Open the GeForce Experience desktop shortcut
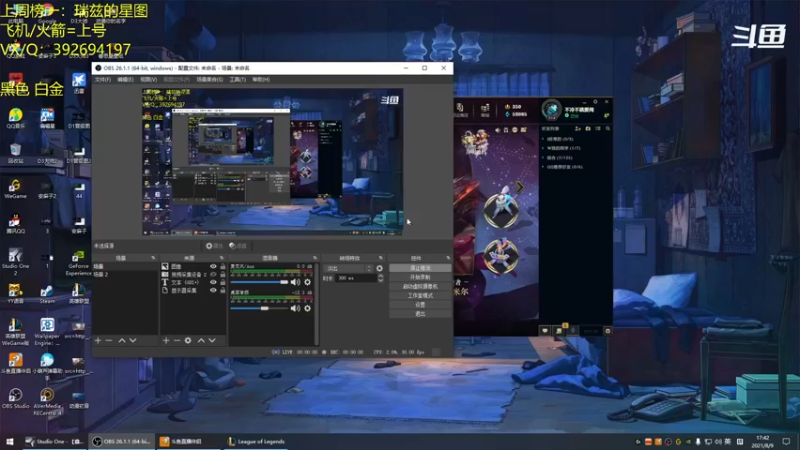800x450 pixels. point(79,263)
